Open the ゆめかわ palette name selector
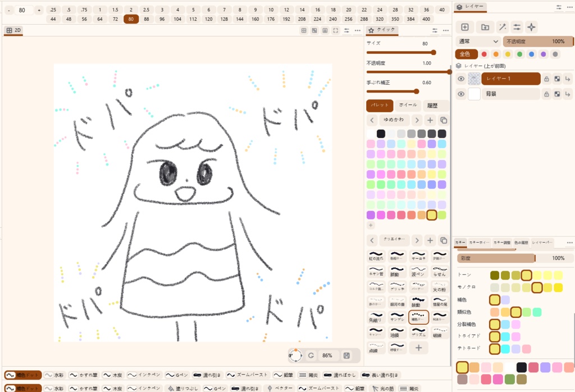The width and height of the screenshot is (575, 392). (x=394, y=120)
